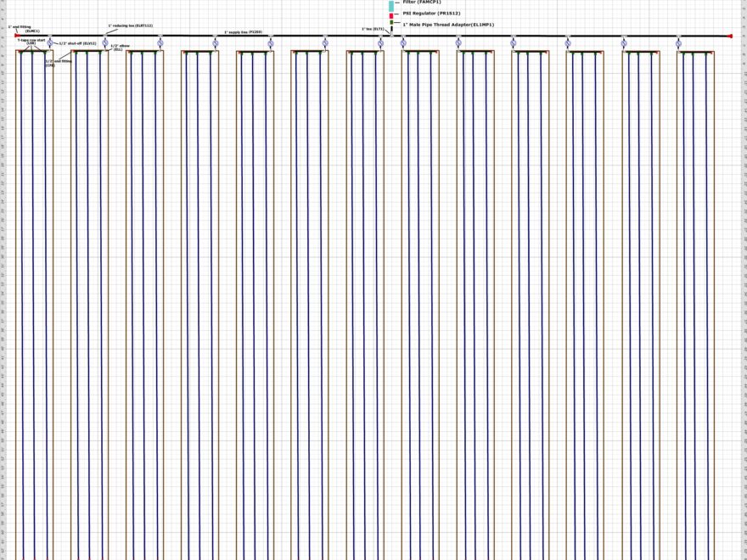The height and width of the screenshot is (560, 747).
Task: Select the "T-tape row start (LSE)" label
Action: click(x=31, y=41)
